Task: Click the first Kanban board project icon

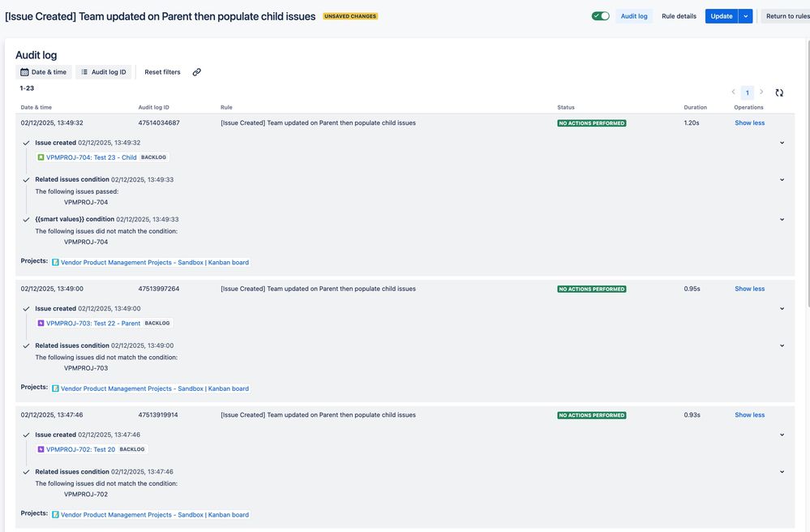Action: 55,263
